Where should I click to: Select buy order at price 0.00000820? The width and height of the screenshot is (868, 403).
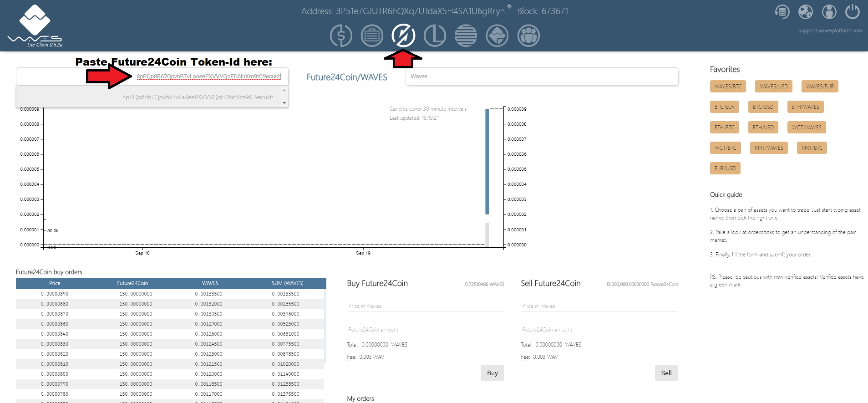coord(170,354)
